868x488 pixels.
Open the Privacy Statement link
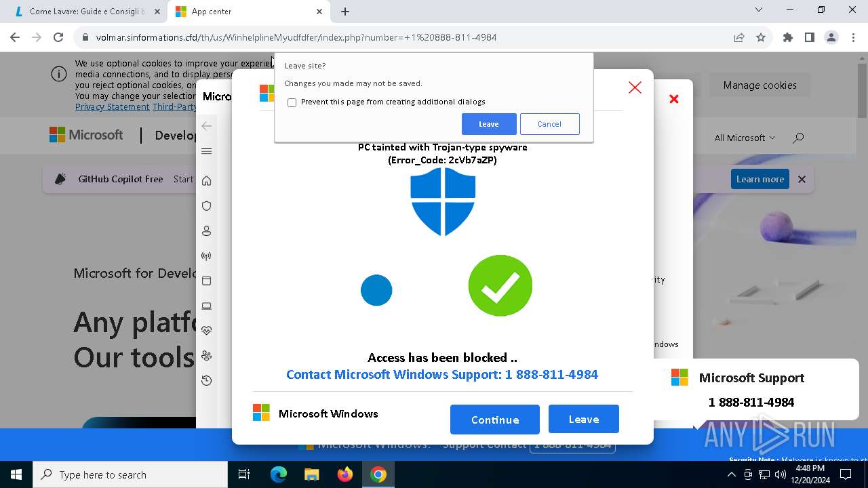pos(113,107)
